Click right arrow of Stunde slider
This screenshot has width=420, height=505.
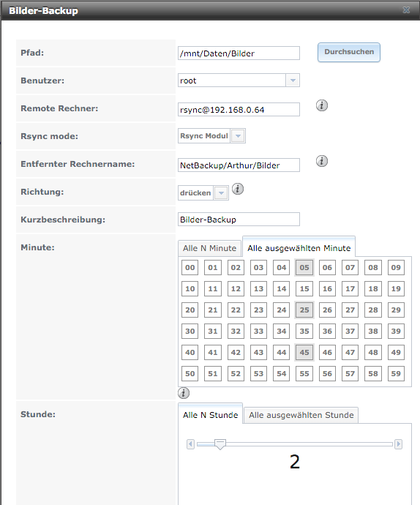click(399, 444)
